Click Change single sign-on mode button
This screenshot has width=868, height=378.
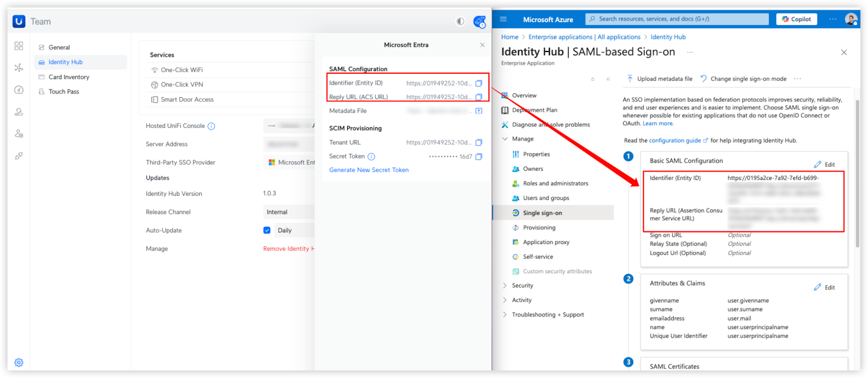click(x=743, y=79)
